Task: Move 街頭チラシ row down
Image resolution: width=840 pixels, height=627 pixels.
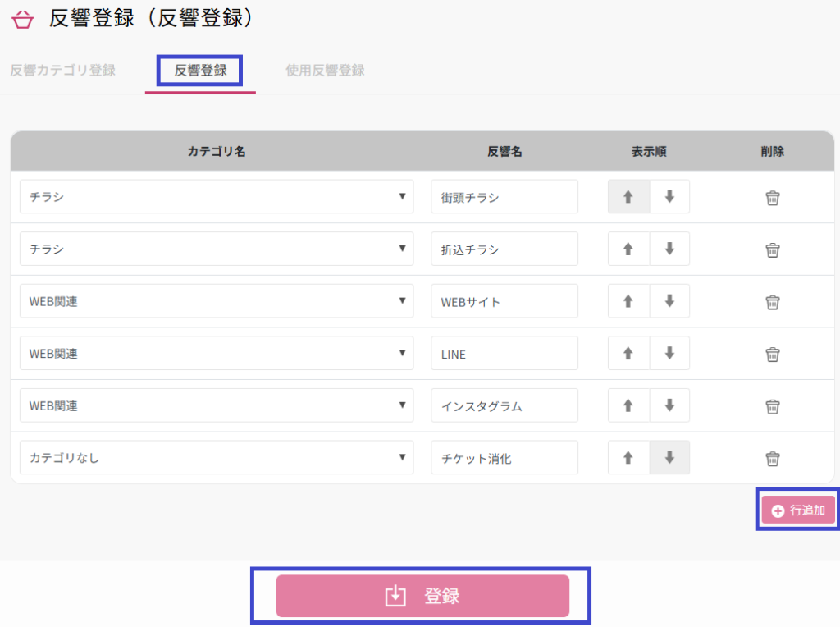Action: pyautogui.click(x=669, y=197)
